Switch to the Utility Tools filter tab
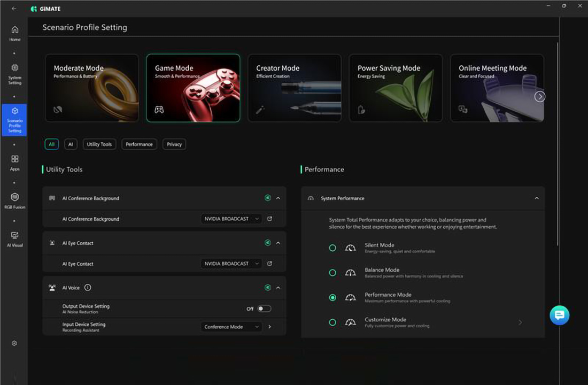The image size is (588, 385). (x=99, y=144)
